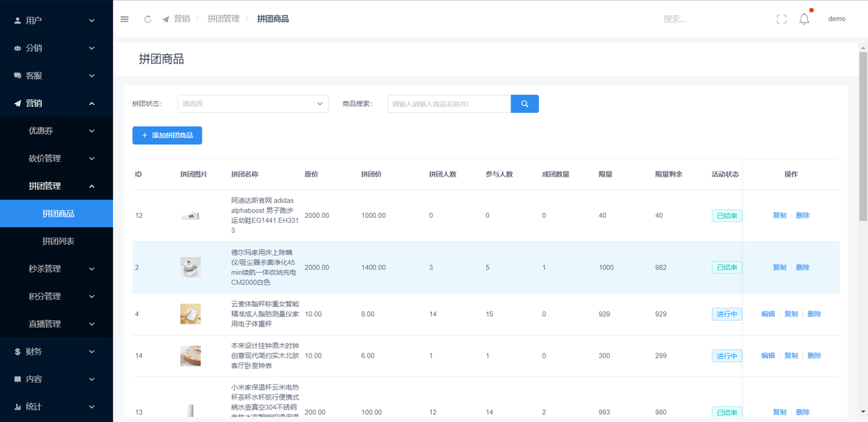Click the 云麦体脂秤 product name text
Viewport: 868px width, 422px height.
pyautogui.click(x=265, y=314)
